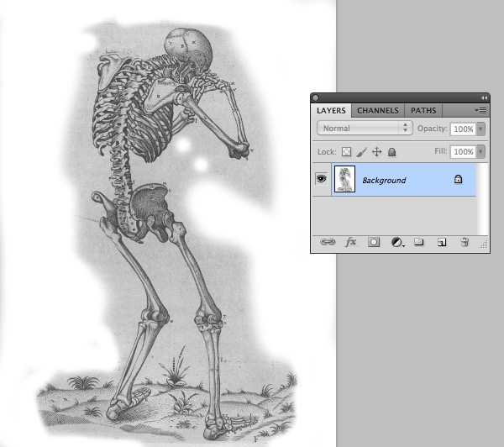Open the fx layer style menu

tap(350, 242)
